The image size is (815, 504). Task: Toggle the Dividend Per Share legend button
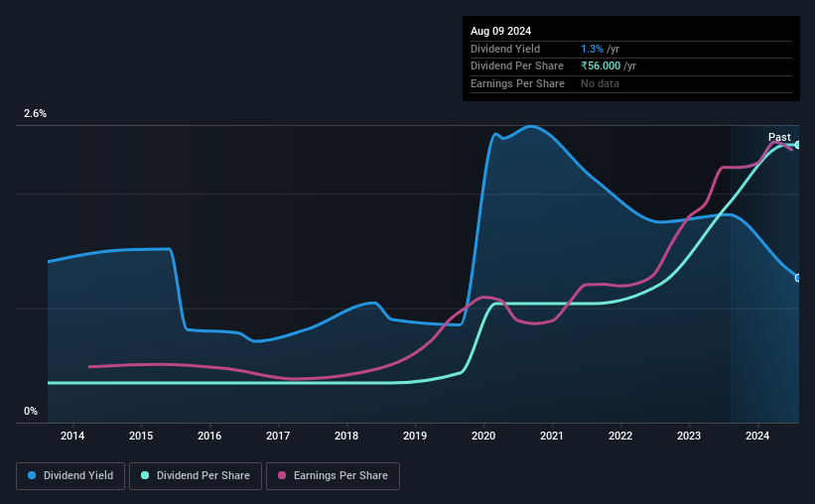[x=196, y=476]
